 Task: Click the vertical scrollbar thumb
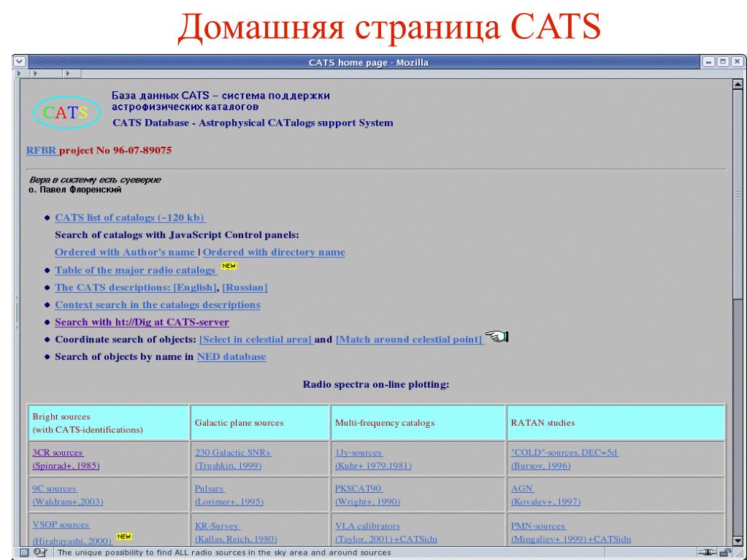[x=738, y=194]
